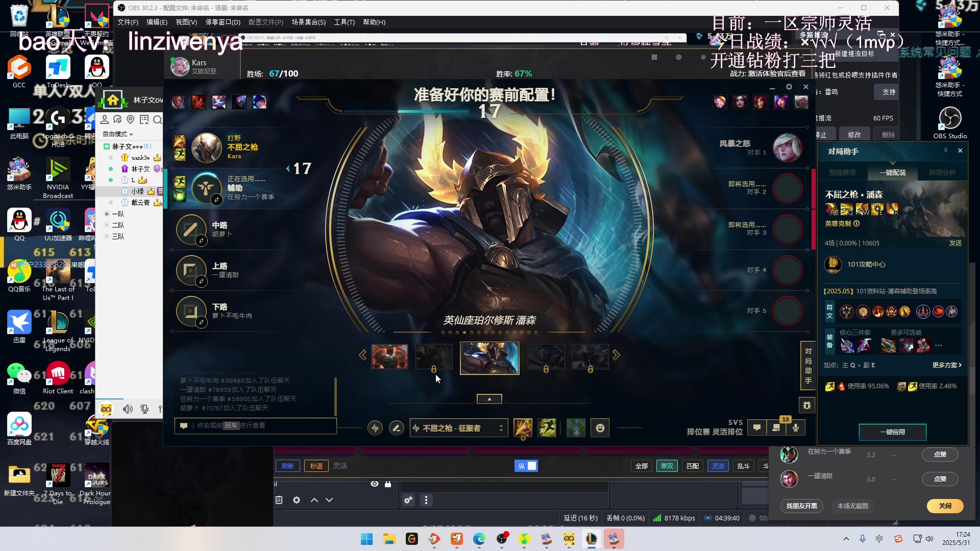
Task: Select the red Pantheon skin thumbnail
Action: click(x=390, y=357)
